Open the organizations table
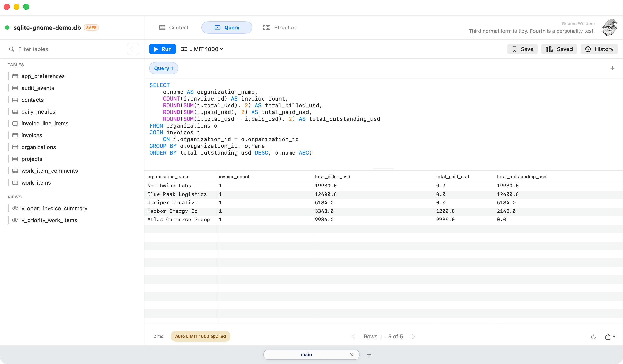 click(39, 147)
